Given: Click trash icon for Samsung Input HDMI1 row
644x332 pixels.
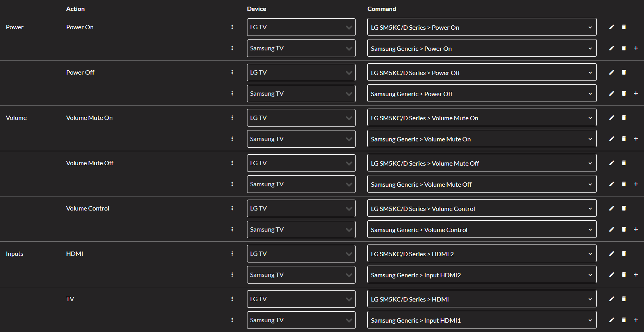Looking at the screenshot, I should [x=624, y=320].
